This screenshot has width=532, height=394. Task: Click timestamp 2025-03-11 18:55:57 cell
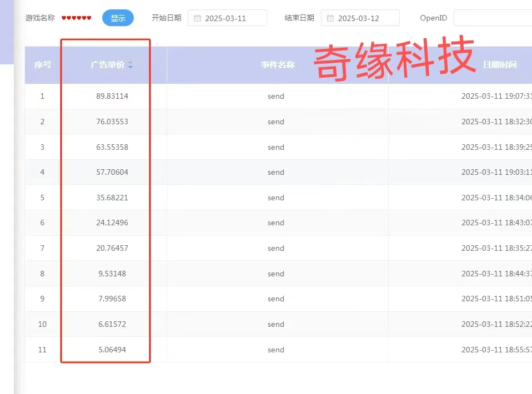pyautogui.click(x=496, y=350)
